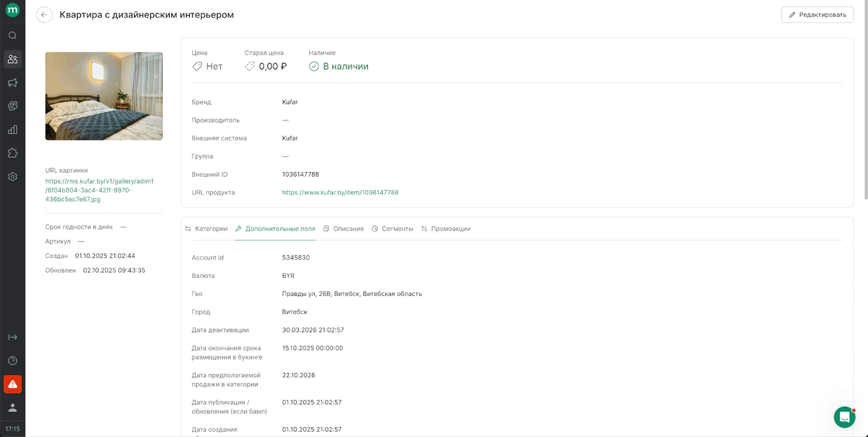This screenshot has height=437, width=868.
Task: Open the image URL link
Action: coord(99,191)
